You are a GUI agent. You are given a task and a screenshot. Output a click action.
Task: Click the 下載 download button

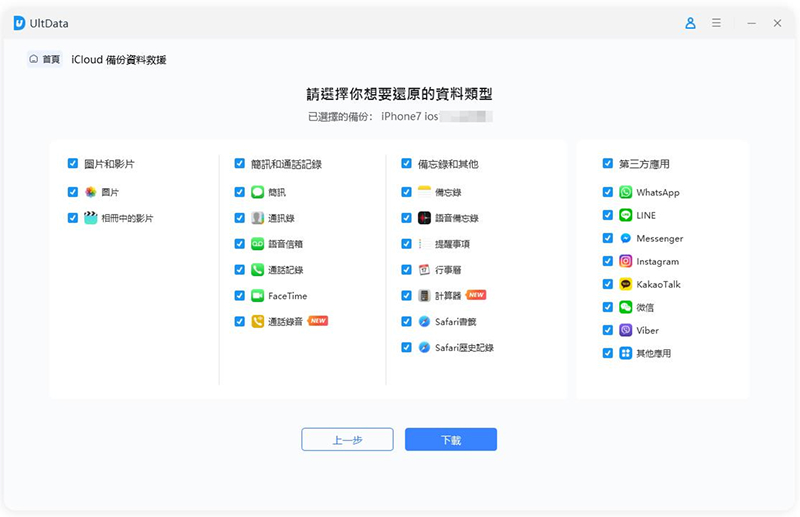click(x=451, y=439)
